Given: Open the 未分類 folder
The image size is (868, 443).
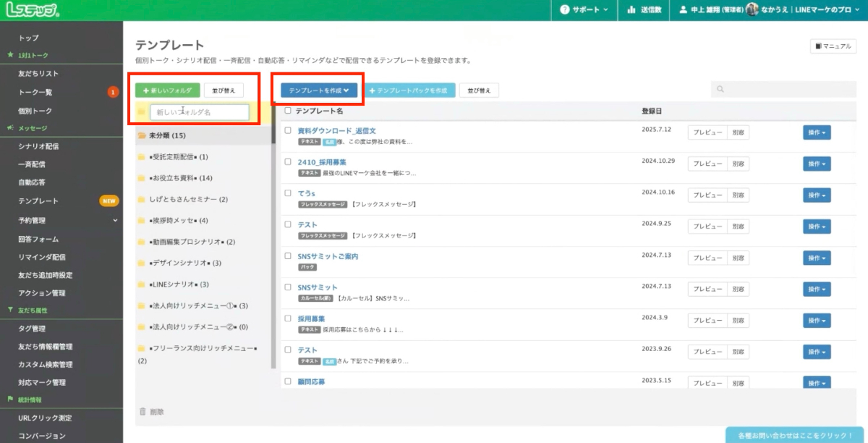Looking at the screenshot, I should point(166,135).
